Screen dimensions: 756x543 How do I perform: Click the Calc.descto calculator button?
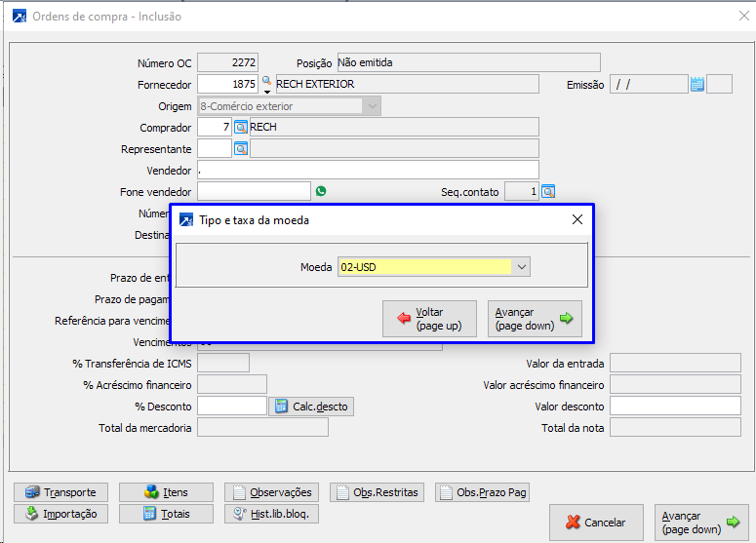[x=311, y=406]
